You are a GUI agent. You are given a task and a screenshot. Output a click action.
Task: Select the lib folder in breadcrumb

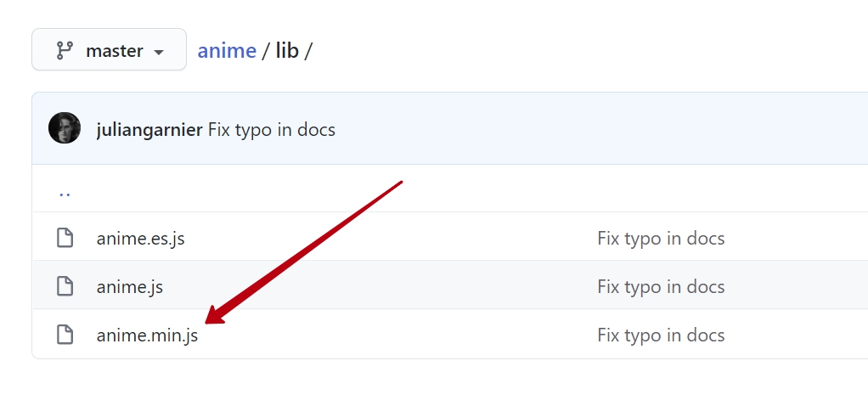point(287,50)
